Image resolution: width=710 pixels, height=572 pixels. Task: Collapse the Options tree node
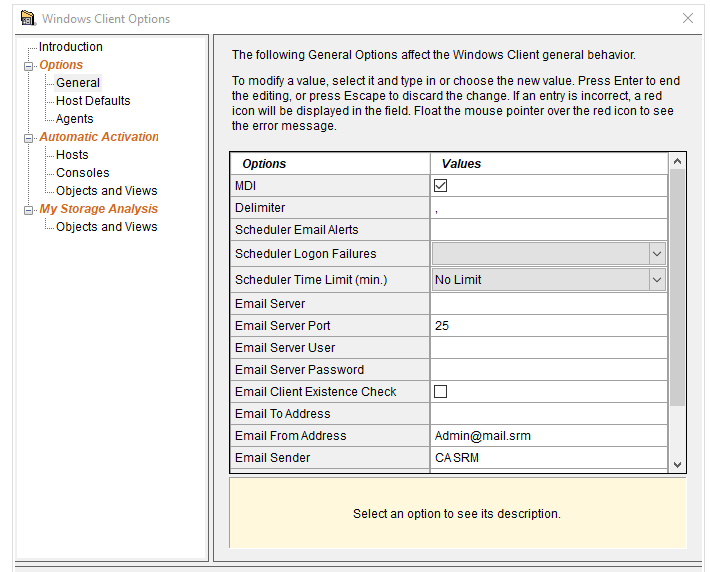[29, 65]
